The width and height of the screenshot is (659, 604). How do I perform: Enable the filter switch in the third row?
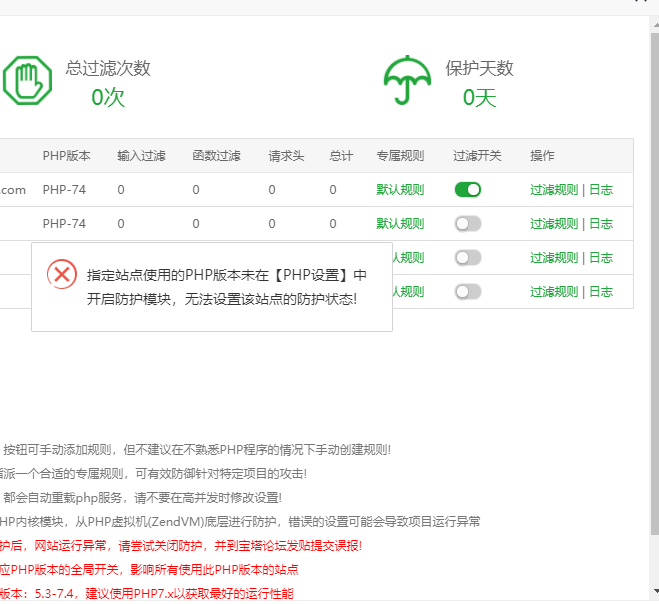pyautogui.click(x=468, y=258)
